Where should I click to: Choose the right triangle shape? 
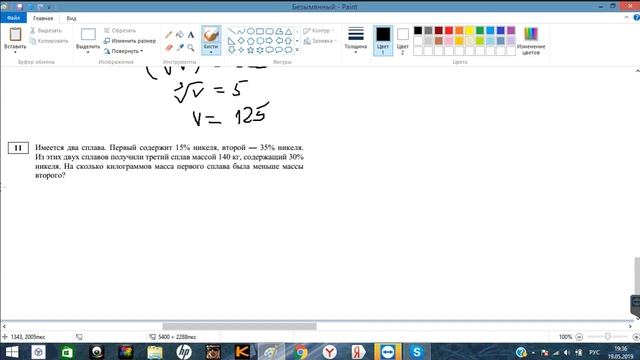(231, 40)
